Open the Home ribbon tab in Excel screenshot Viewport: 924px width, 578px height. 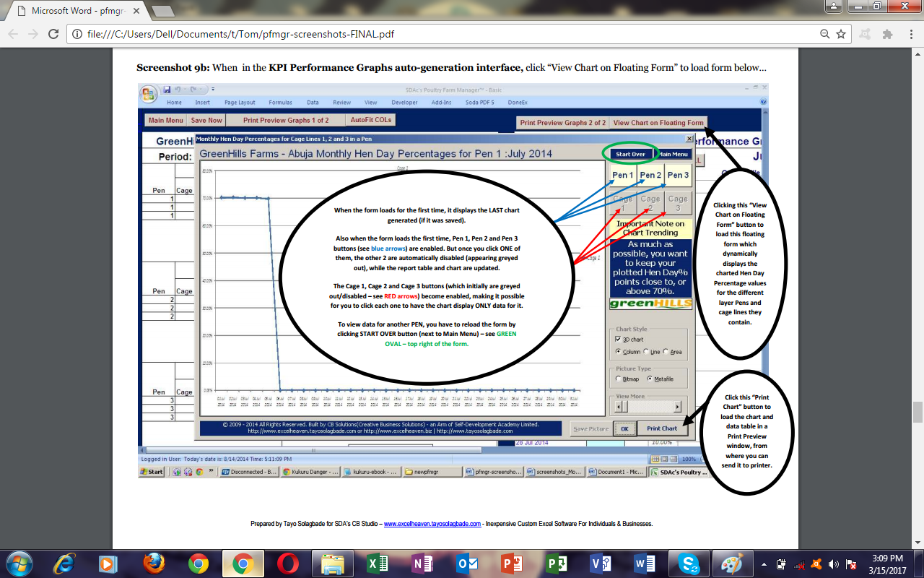[x=175, y=103]
